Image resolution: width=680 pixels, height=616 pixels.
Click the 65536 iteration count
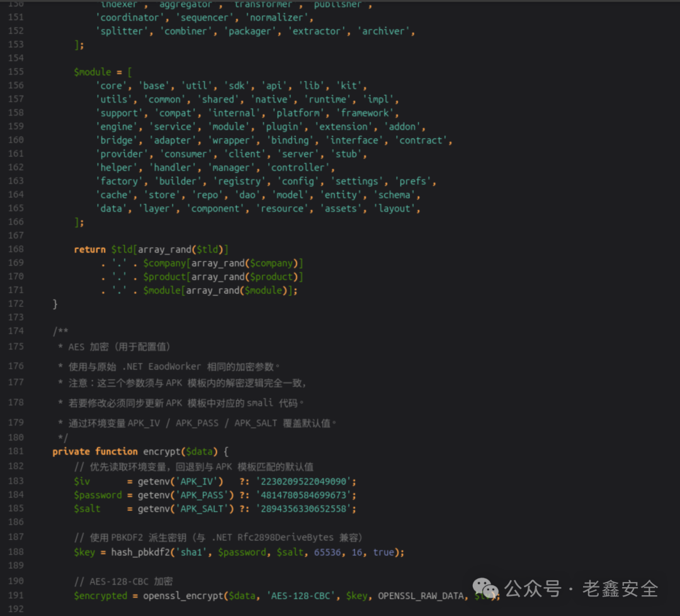[x=327, y=552]
